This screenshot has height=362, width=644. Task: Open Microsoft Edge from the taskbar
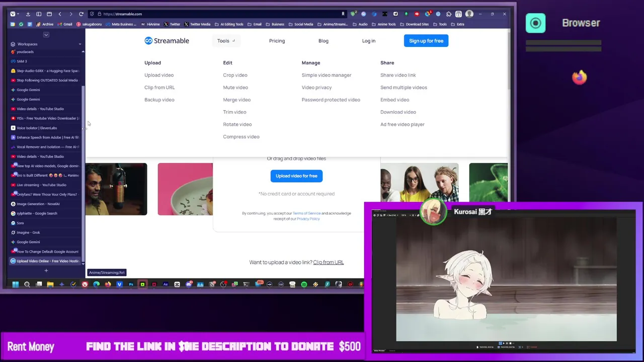click(96, 285)
